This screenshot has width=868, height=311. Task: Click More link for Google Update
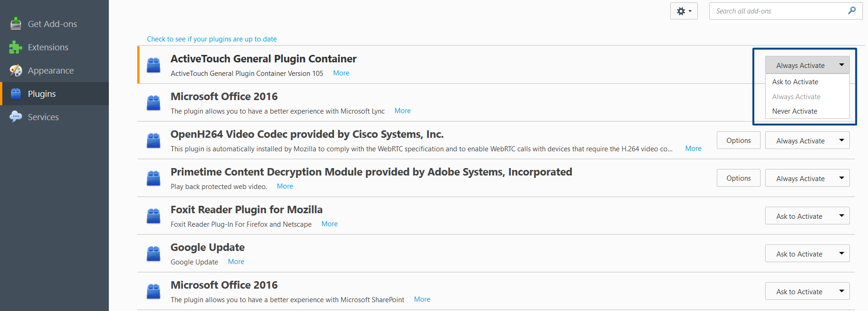coord(236,262)
